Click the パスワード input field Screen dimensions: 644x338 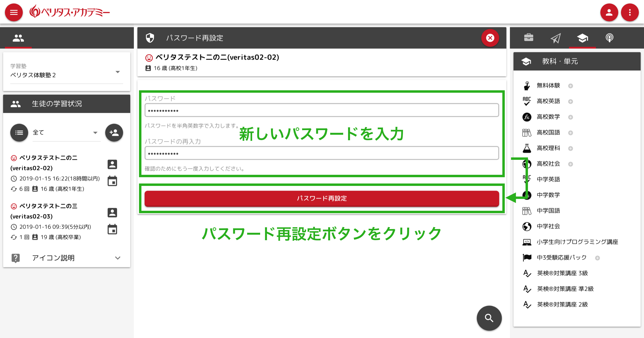[322, 110]
